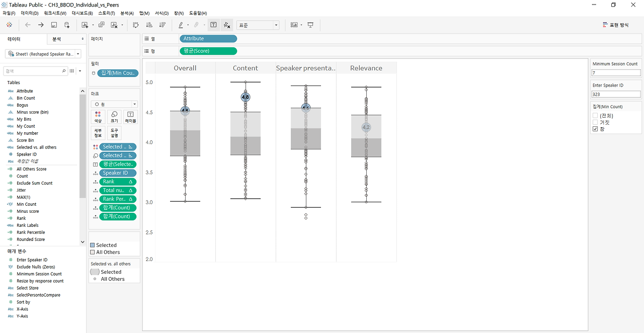Image resolution: width=644 pixels, height=333 pixels.
Task: Open the 분석 tab menu arrow
Action: 83,39
